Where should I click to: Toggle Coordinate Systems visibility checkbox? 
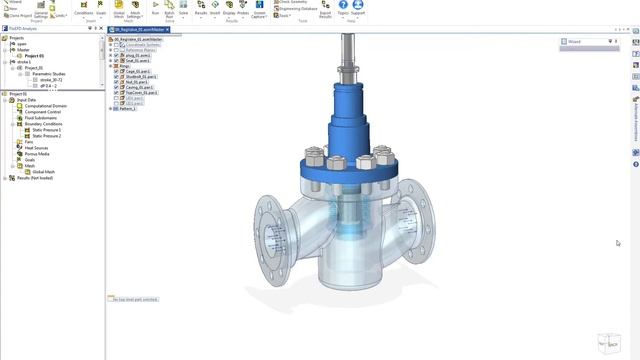116,44
